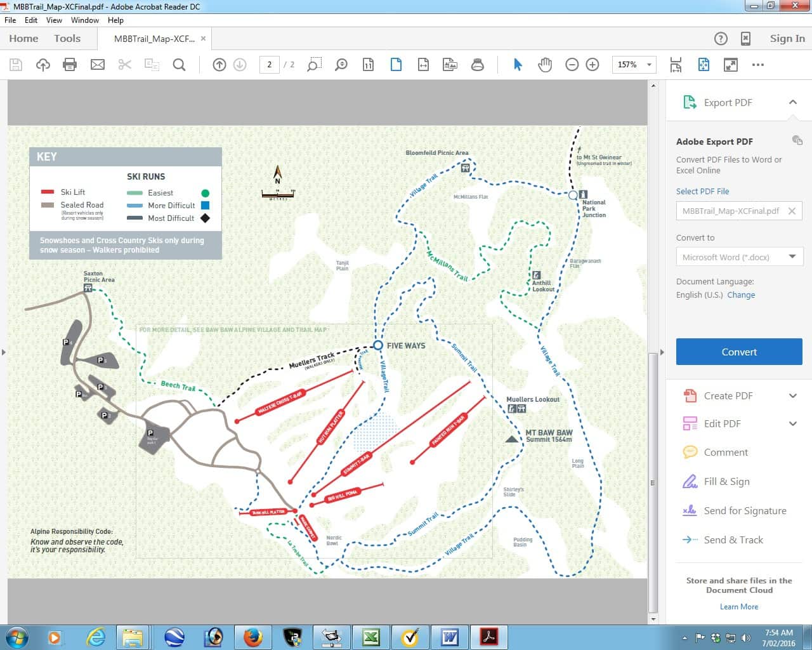
Task: Open the Convert to Microsoft Word dropdown
Action: pos(792,256)
